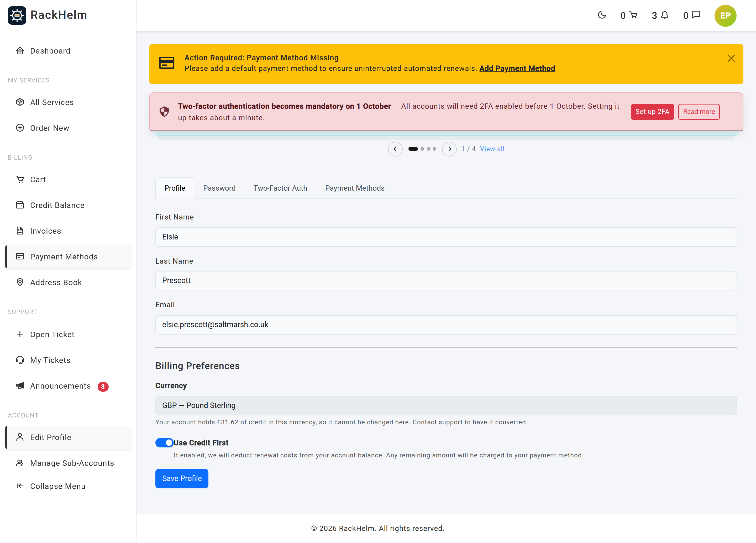Click the Read more button
Screen dimensions: 756x543
(x=699, y=112)
